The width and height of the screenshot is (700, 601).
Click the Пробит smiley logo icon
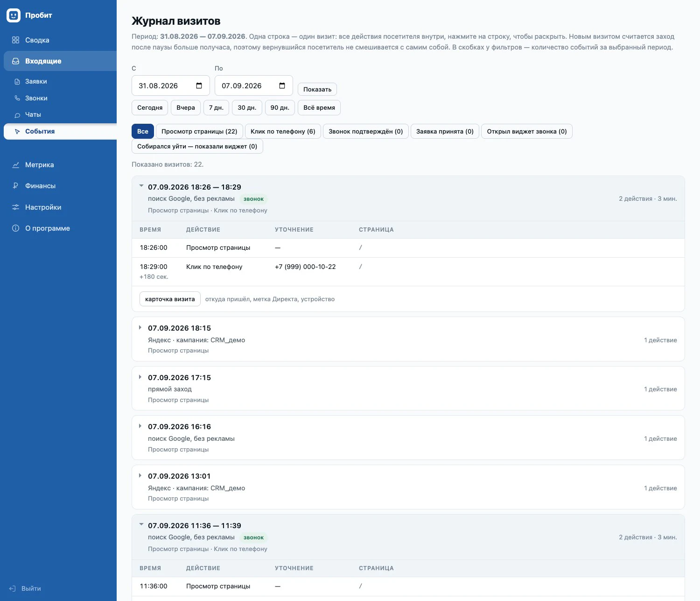tap(14, 15)
